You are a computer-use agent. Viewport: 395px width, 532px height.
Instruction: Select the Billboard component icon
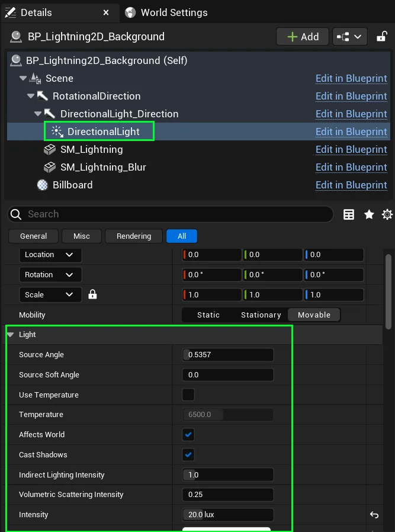pyautogui.click(x=43, y=185)
